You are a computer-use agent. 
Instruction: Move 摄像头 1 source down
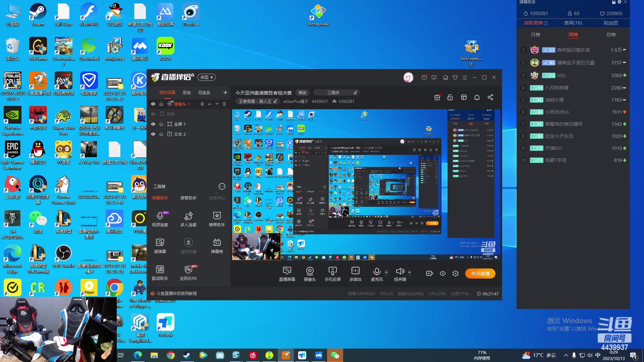[x=217, y=104]
